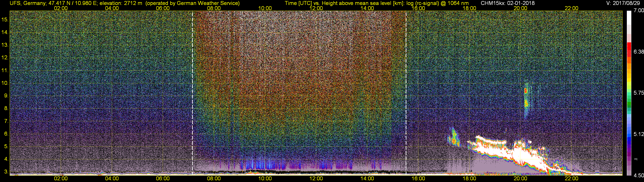Click the 11 km height axis label
The width and height of the screenshot is (644, 182).
click(x=5, y=71)
